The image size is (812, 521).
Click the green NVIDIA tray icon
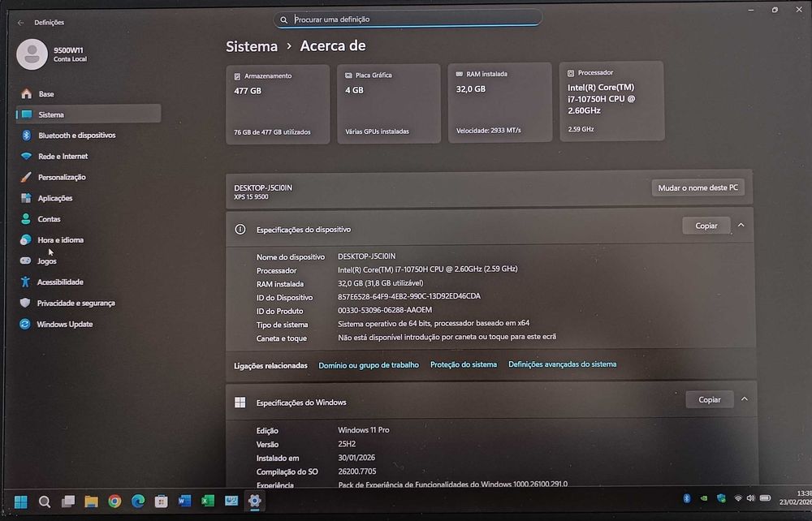(x=704, y=498)
